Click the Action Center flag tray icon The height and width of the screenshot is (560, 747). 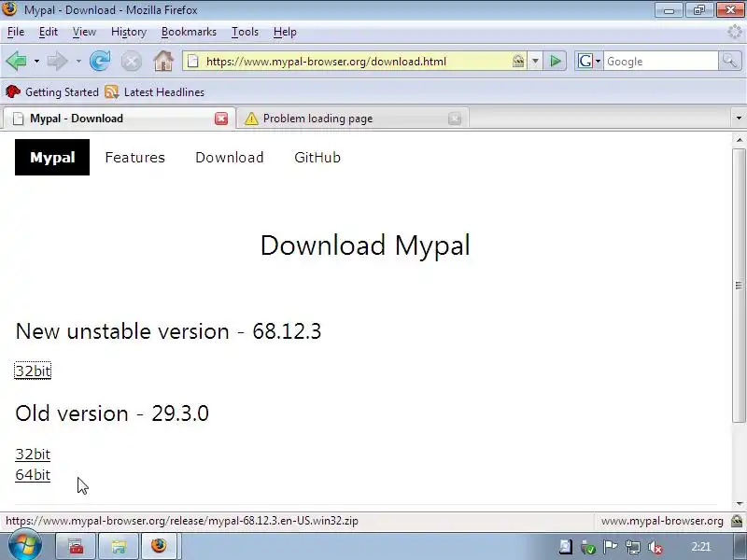pos(611,547)
